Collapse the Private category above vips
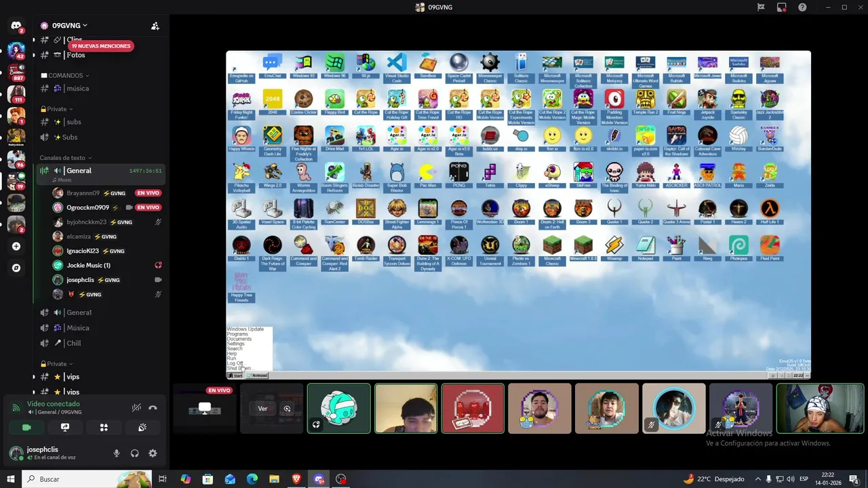The height and width of the screenshot is (488, 868). (56, 364)
